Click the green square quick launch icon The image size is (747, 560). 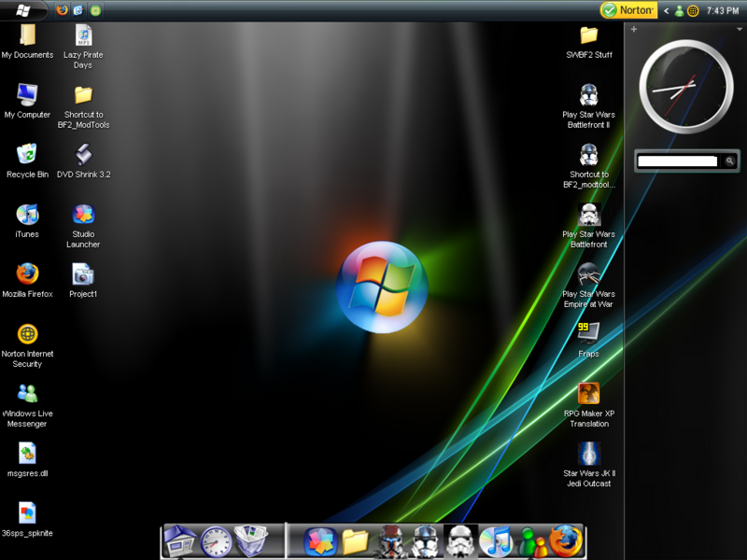[96, 10]
